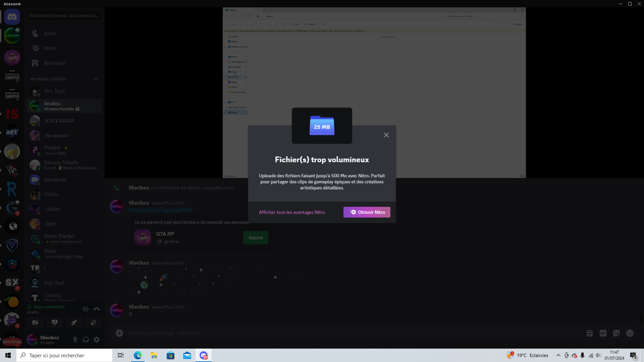Deafen audio with headphones icon

[86, 340]
